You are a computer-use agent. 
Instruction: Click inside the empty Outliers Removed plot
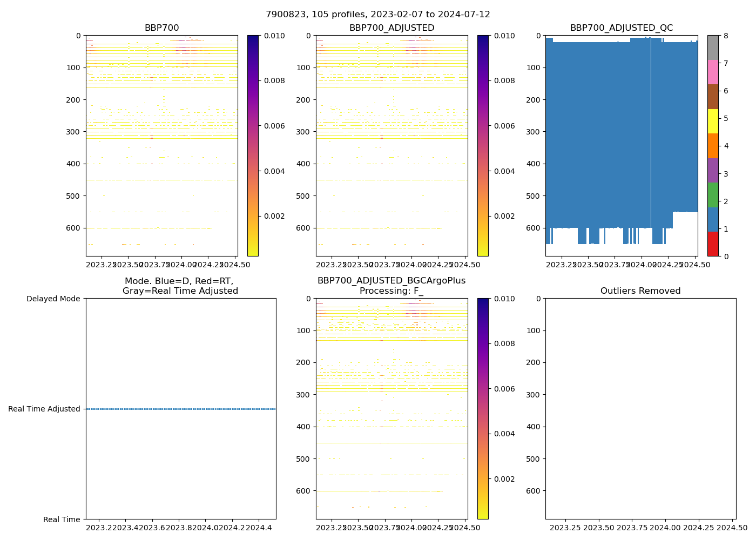click(x=640, y=409)
